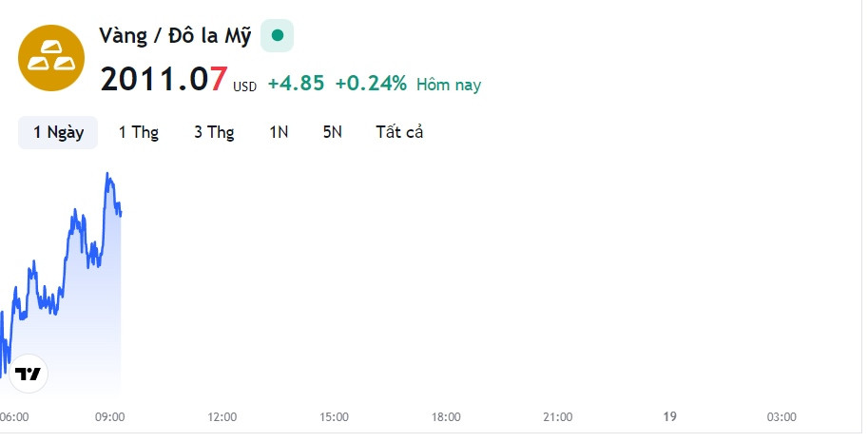Viewport: 868px width, 442px height.
Task: Click the 15:00 time axis label
Action: pyautogui.click(x=334, y=417)
